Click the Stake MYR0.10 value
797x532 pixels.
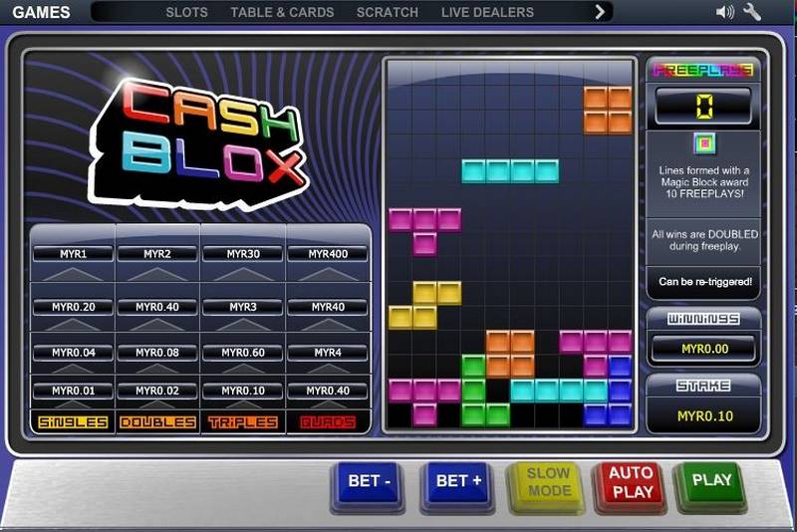(704, 416)
